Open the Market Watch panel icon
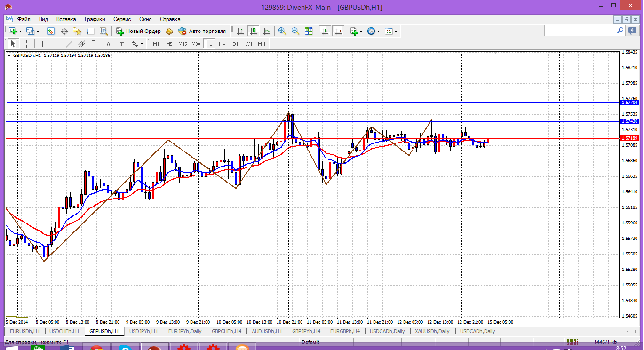644x350 pixels. click(51, 31)
